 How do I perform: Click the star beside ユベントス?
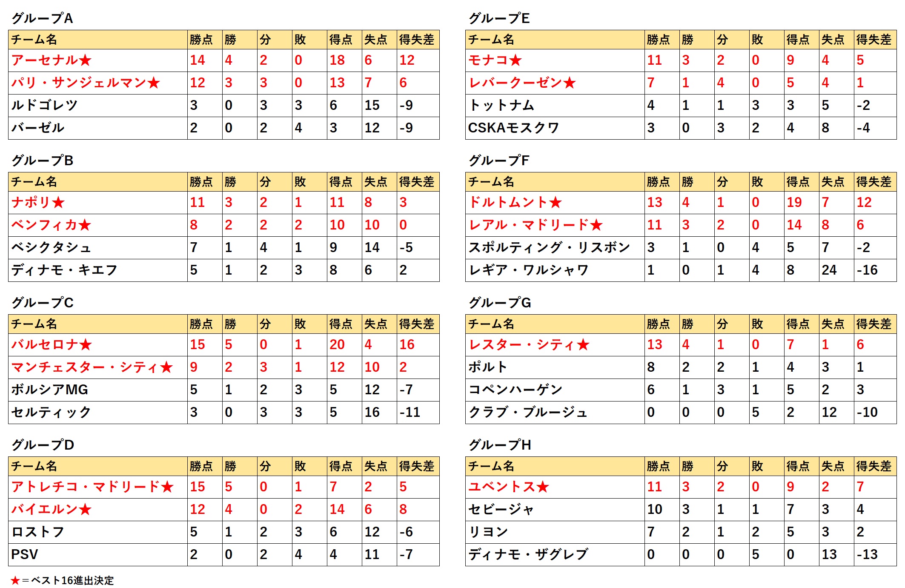(x=543, y=487)
